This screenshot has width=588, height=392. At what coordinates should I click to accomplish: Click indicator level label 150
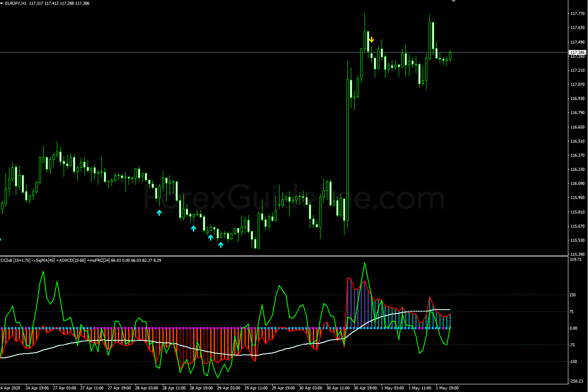point(573,295)
